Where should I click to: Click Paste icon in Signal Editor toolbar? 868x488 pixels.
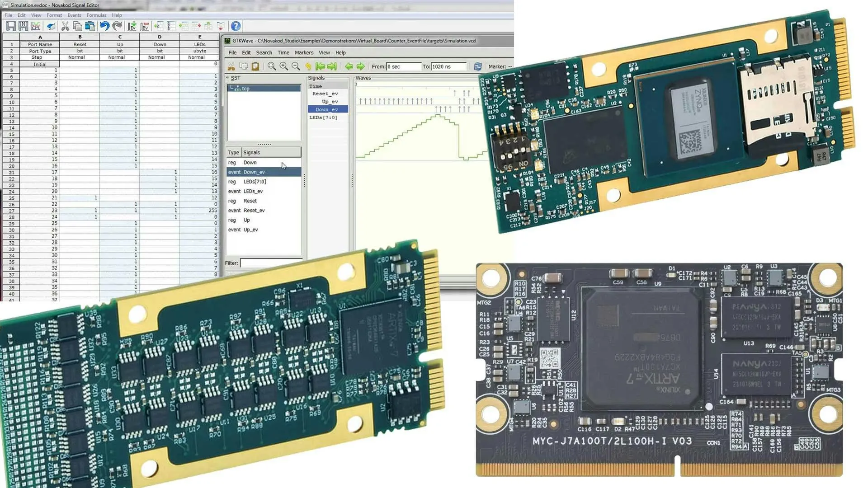(x=90, y=26)
